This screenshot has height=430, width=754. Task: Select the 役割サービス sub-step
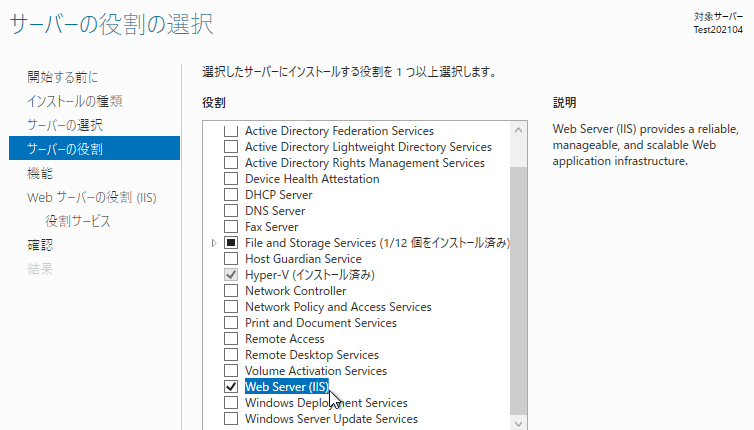click(x=78, y=221)
